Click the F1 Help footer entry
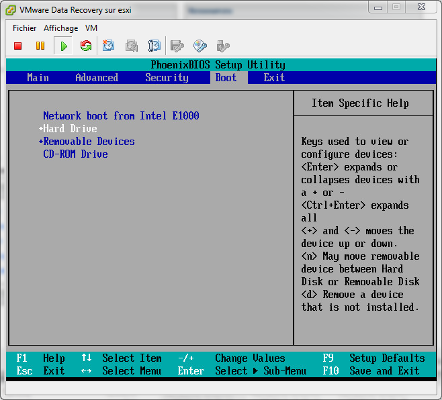Viewport: 442px width, 400px height. pos(41,358)
